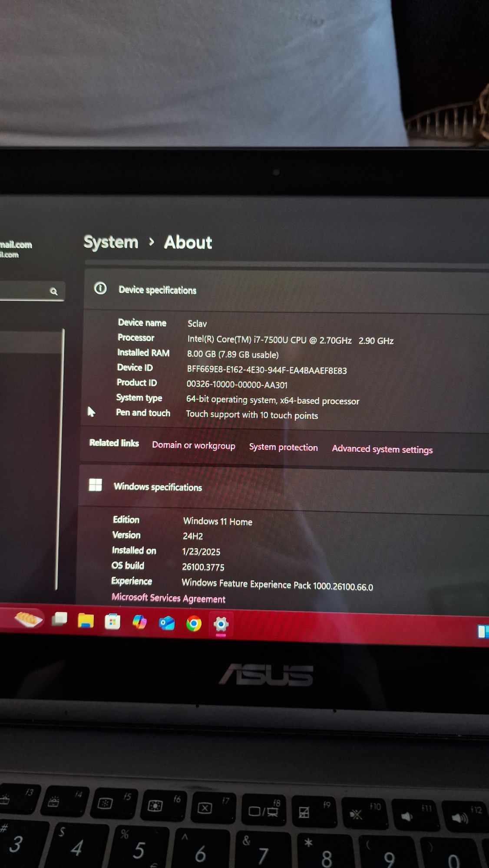The height and width of the screenshot is (868, 489).
Task: Select the version value 24H2
Action: (193, 536)
